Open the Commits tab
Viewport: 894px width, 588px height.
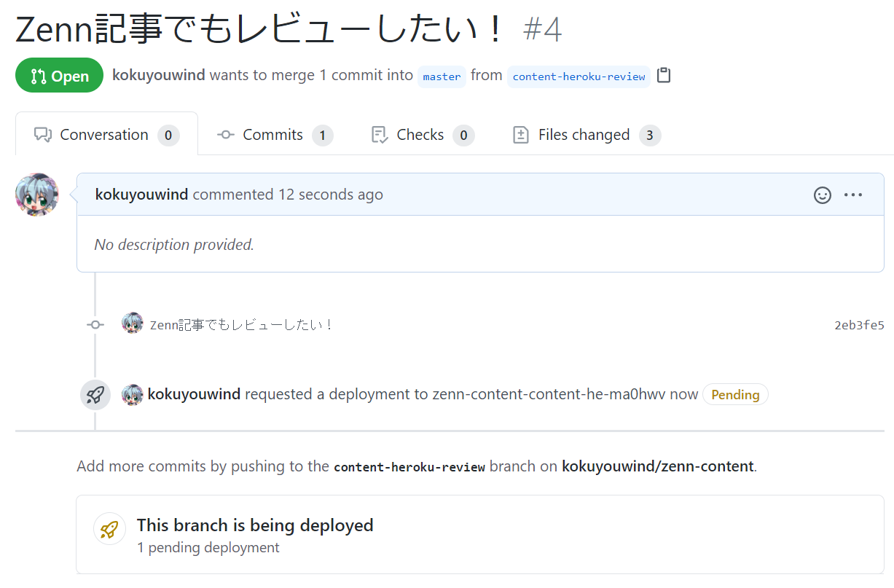[275, 135]
